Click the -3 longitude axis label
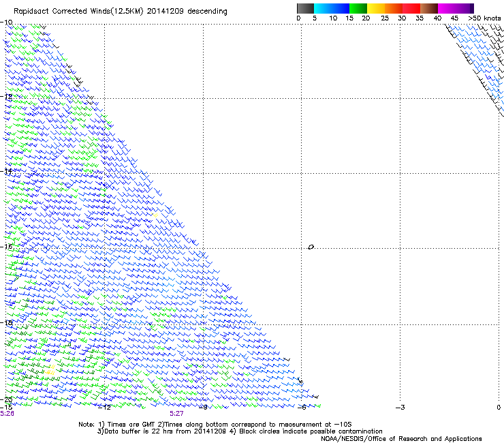 [x=400, y=408]
